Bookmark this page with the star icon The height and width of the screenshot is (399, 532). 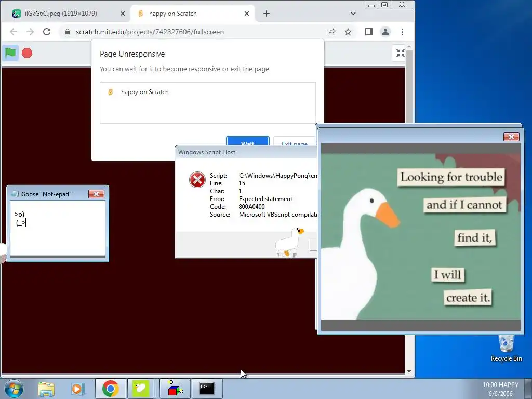(348, 32)
